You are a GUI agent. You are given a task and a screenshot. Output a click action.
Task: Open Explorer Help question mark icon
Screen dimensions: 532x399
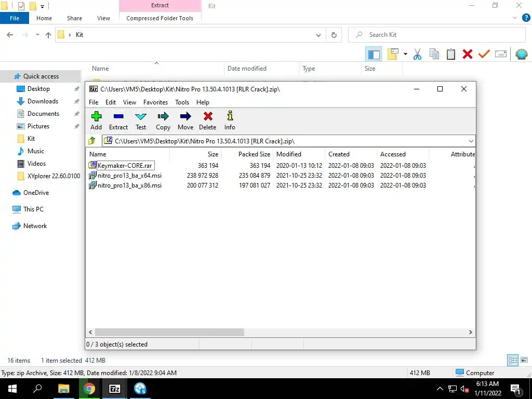click(526, 18)
